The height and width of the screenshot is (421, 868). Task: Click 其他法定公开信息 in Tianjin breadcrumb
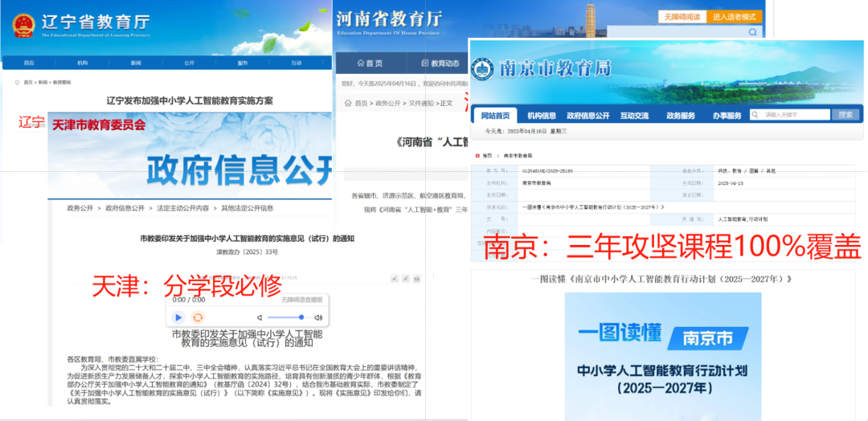[x=247, y=209]
